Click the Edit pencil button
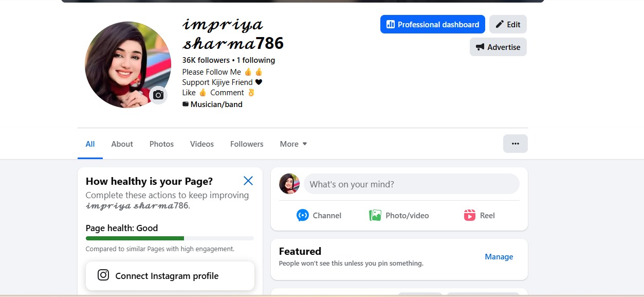Image resolution: width=644 pixels, height=297 pixels. [x=508, y=24]
